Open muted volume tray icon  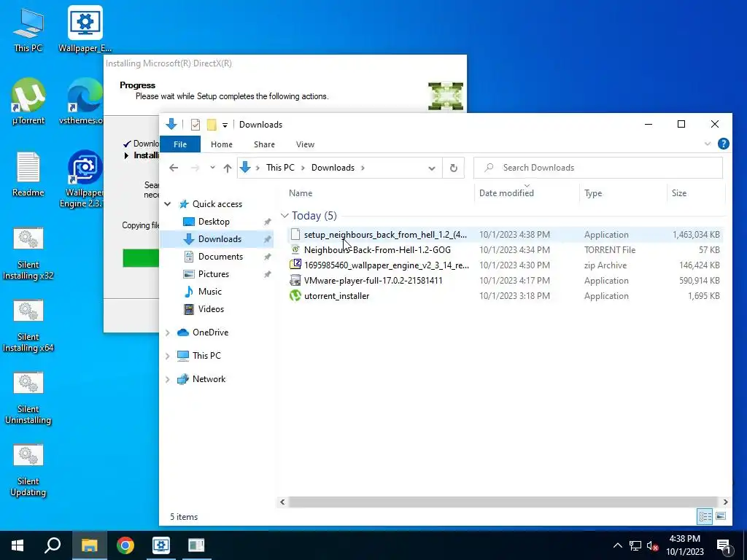652,545
